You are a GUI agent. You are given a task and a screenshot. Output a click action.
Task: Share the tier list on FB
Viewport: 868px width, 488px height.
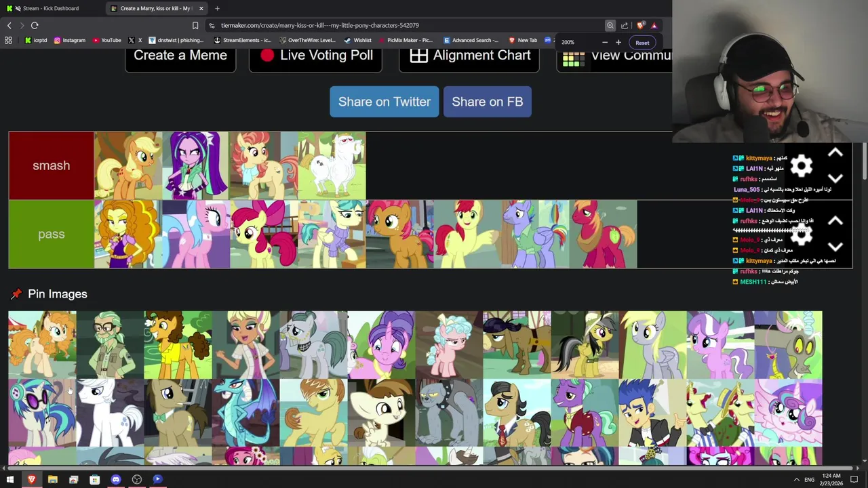[488, 102]
